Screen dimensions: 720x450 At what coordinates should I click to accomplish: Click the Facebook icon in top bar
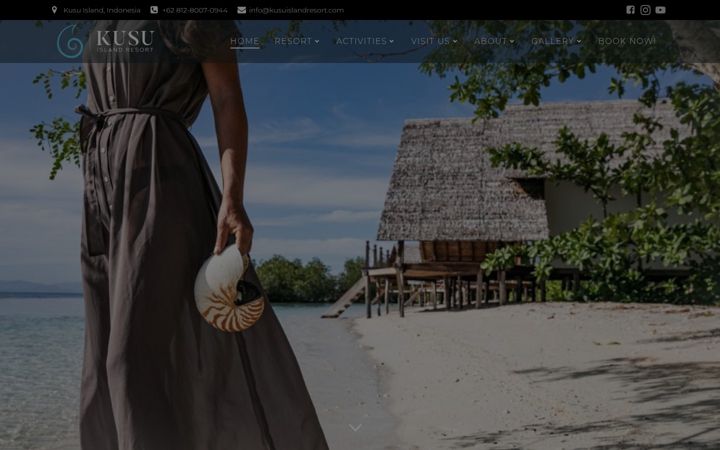tap(630, 10)
